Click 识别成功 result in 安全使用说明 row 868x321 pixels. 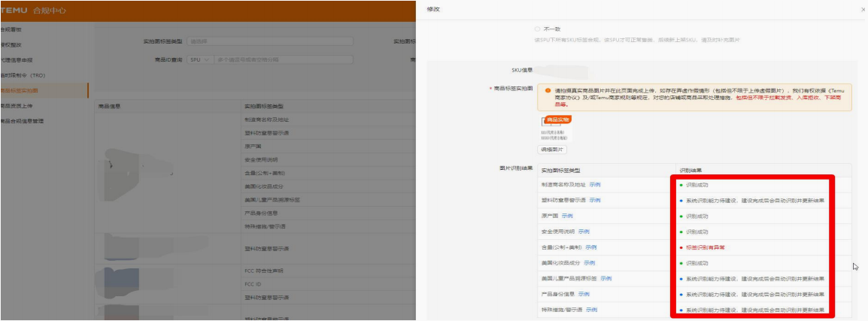(697, 232)
